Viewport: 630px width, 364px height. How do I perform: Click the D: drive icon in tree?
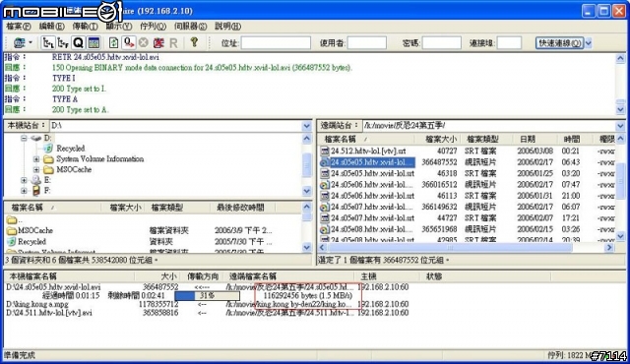pos(36,138)
